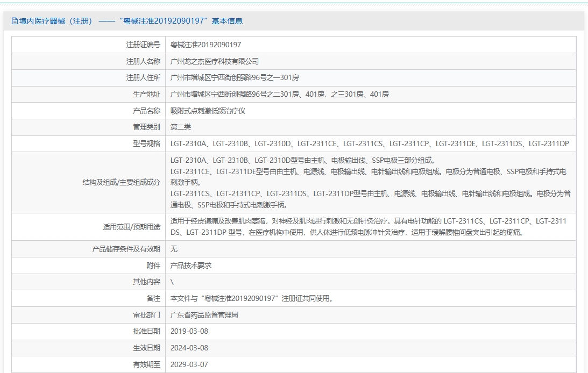The image size is (588, 373).
Task: Select intended use text starting 适用于经皮镇痛
Action: pos(369,227)
